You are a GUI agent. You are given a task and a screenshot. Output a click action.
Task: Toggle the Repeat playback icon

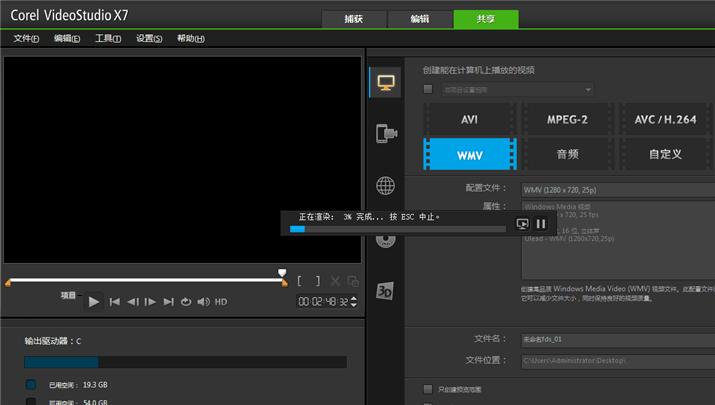coord(186,302)
